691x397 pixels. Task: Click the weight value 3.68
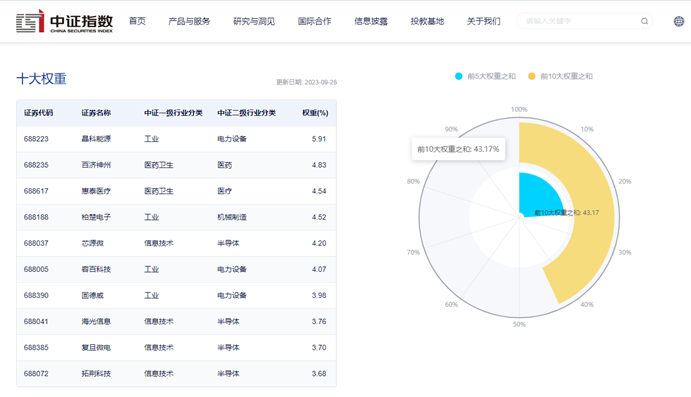coord(319,373)
